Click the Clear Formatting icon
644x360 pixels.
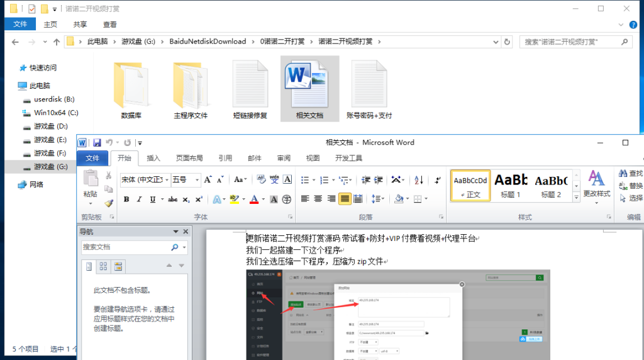point(261,179)
